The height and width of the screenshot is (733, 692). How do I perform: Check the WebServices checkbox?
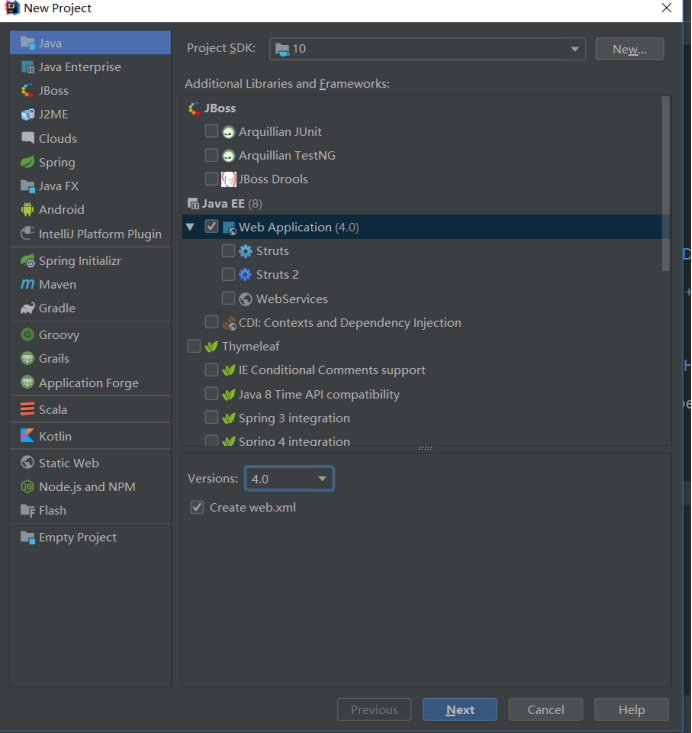click(x=228, y=298)
